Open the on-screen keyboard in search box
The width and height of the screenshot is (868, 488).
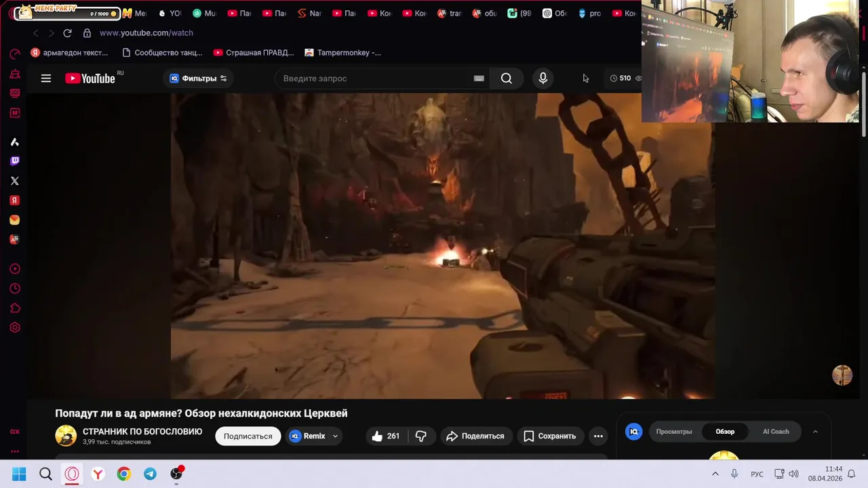(x=479, y=79)
